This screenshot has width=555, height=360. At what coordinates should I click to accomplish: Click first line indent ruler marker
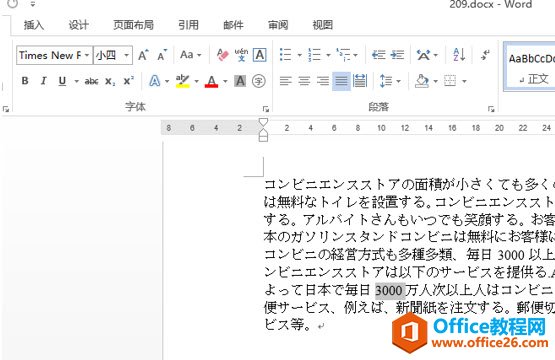click(263, 122)
